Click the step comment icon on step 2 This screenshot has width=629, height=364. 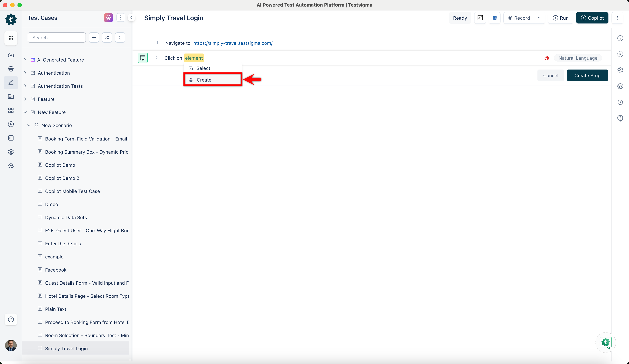tap(143, 58)
